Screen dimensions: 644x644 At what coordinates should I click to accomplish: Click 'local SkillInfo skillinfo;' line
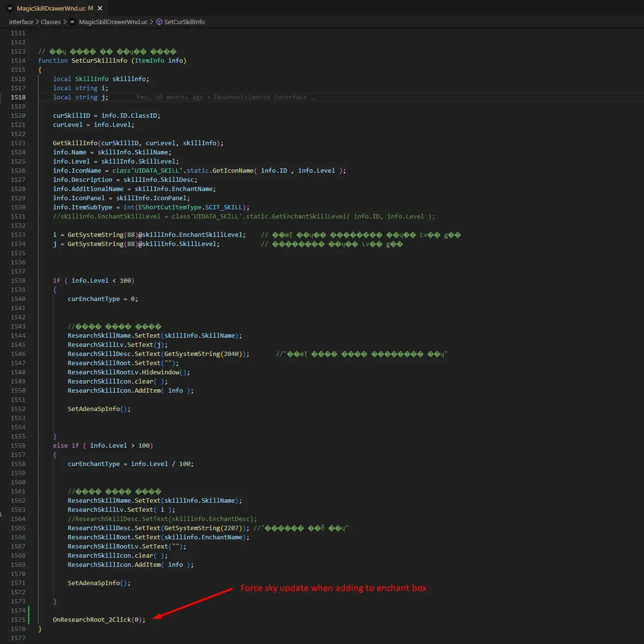click(101, 79)
